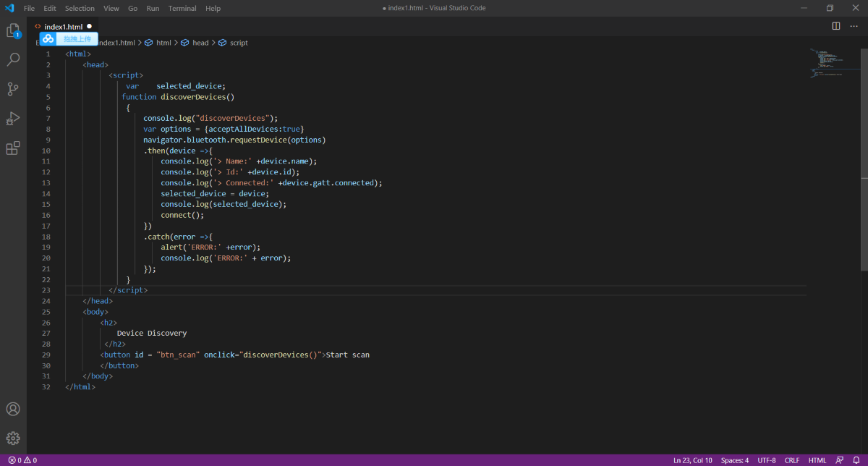Open the Manage gear icon
Viewport: 868px width, 466px height.
[13, 438]
